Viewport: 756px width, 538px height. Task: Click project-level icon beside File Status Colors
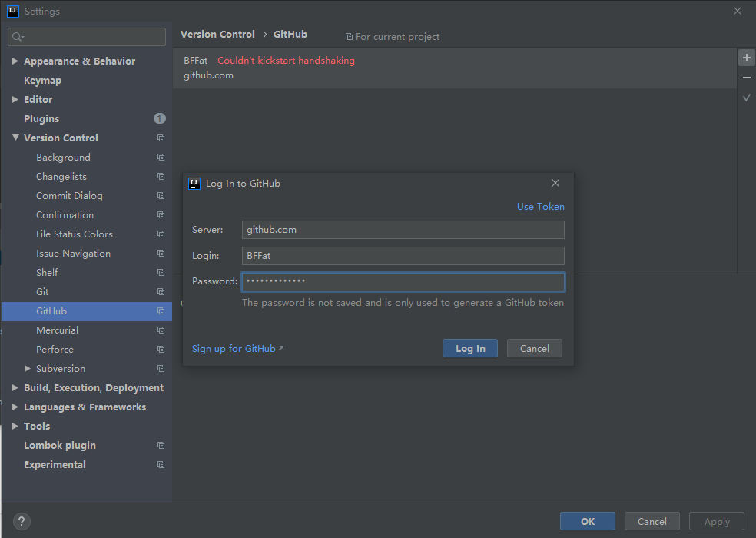[161, 234]
